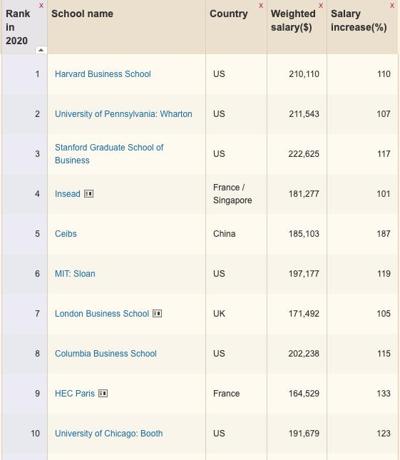The width and height of the screenshot is (400, 460).
Task: Open the Columbia Business School link
Action: tap(106, 353)
